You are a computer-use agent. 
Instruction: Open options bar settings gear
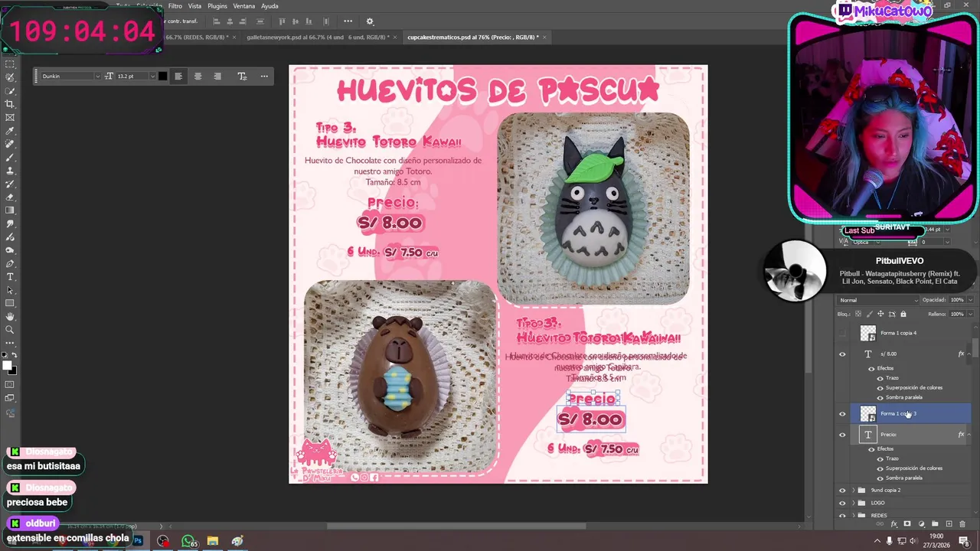pos(370,21)
